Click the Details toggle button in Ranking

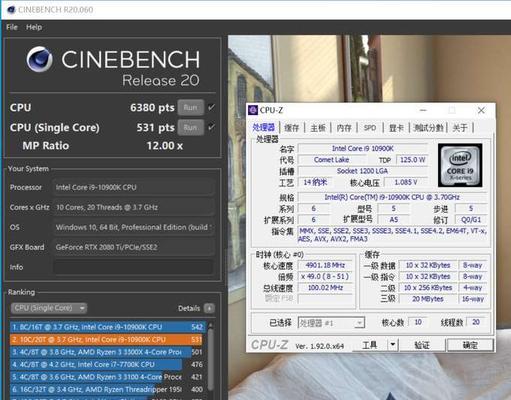click(x=209, y=308)
